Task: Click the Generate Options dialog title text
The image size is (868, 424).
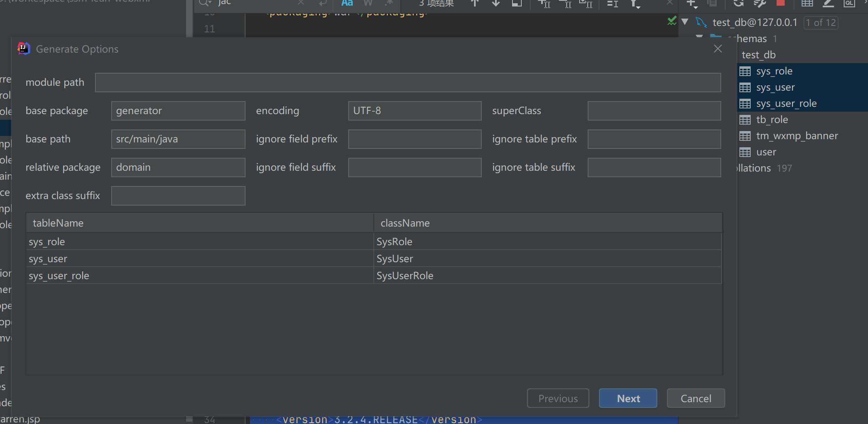Action: point(77,49)
